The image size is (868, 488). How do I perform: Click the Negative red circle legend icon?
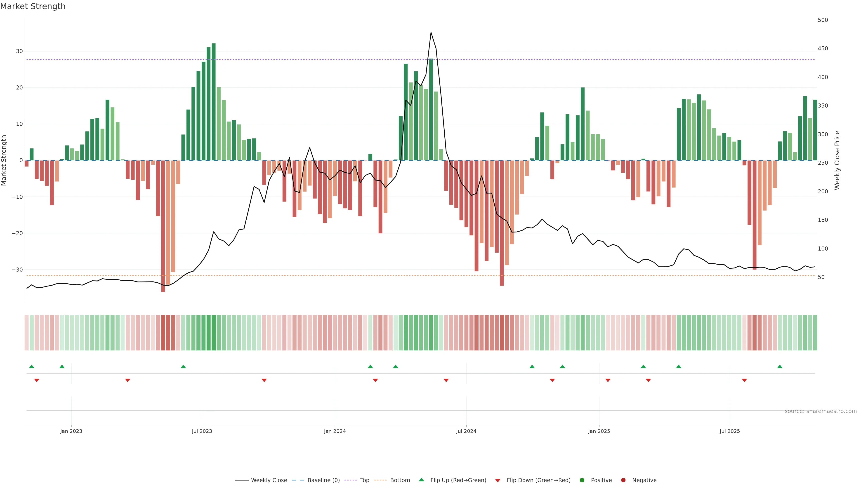(x=623, y=480)
